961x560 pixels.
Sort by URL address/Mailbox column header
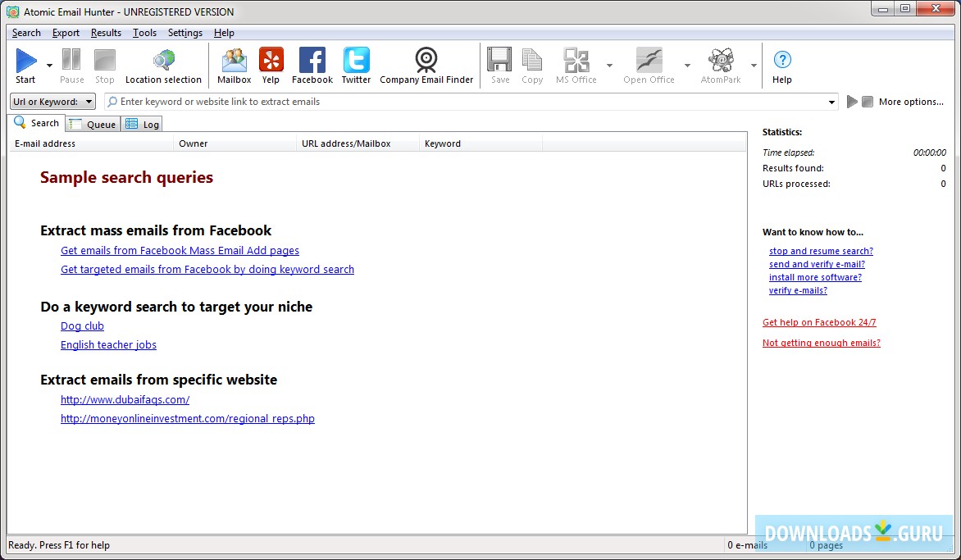(x=358, y=143)
